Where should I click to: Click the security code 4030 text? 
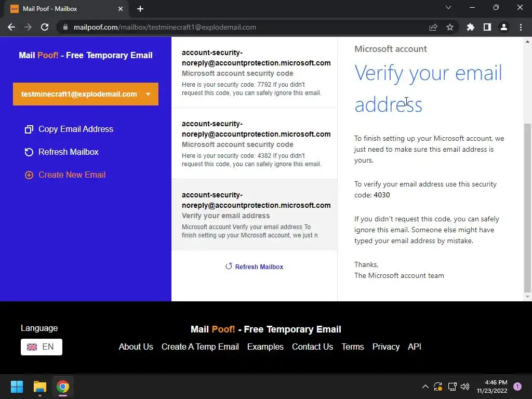(x=382, y=195)
